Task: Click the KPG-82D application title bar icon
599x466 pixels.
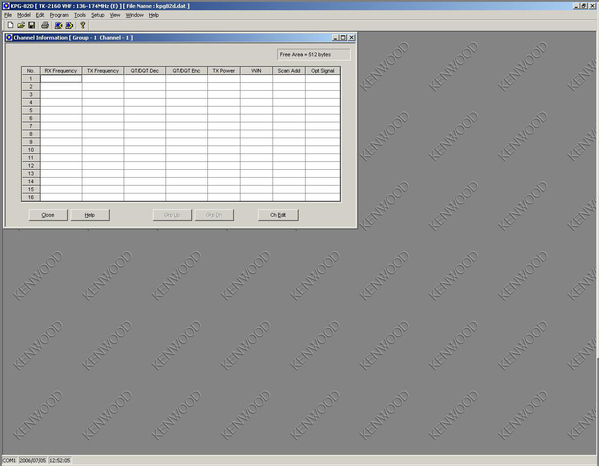Action: [6, 5]
